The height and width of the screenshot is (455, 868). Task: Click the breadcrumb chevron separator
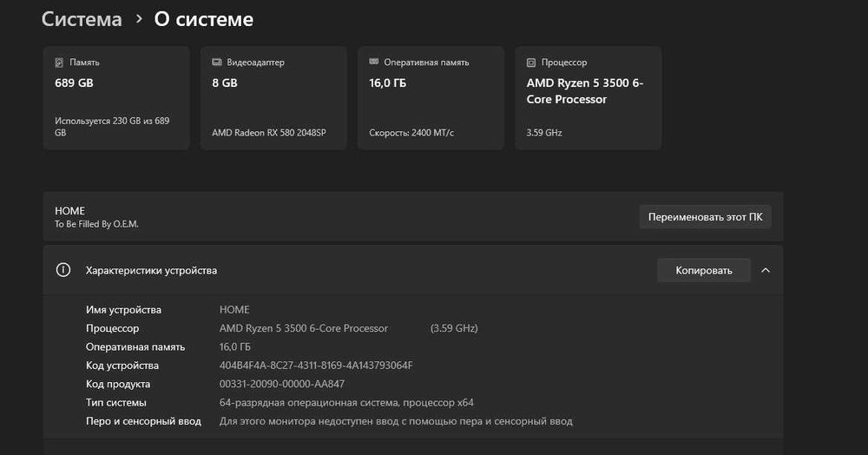(x=139, y=19)
